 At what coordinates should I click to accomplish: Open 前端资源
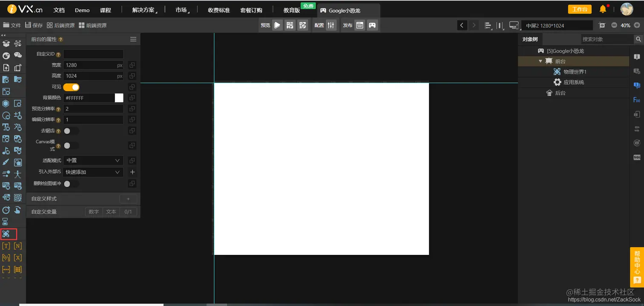point(92,25)
